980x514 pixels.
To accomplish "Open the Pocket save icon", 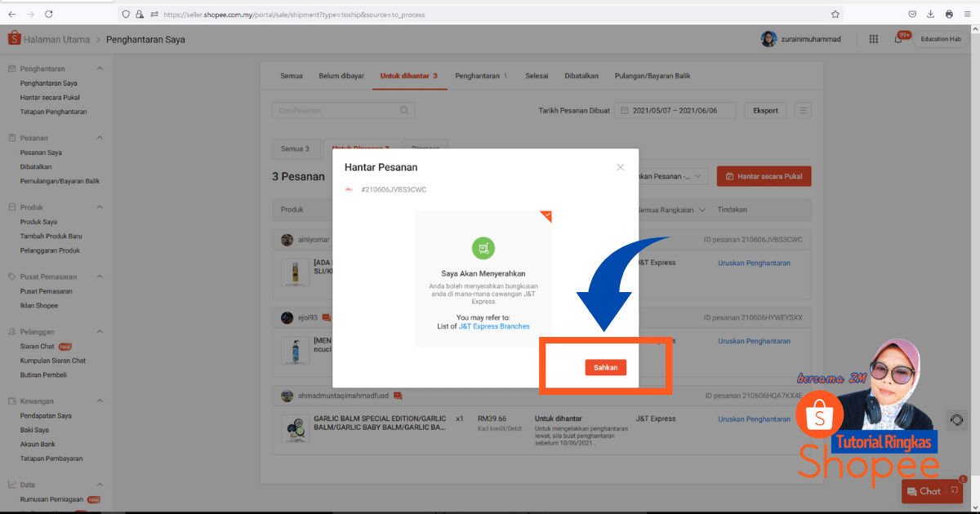I will click(x=912, y=14).
